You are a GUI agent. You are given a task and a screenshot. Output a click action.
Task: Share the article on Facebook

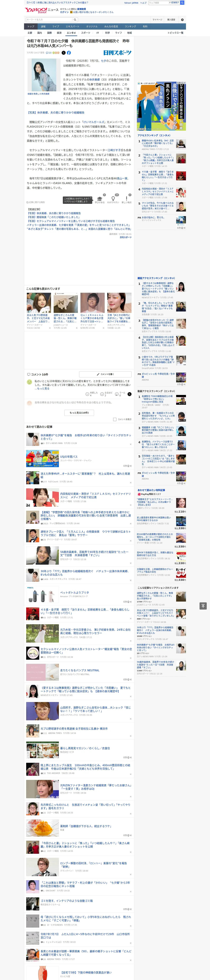click(69, 53)
